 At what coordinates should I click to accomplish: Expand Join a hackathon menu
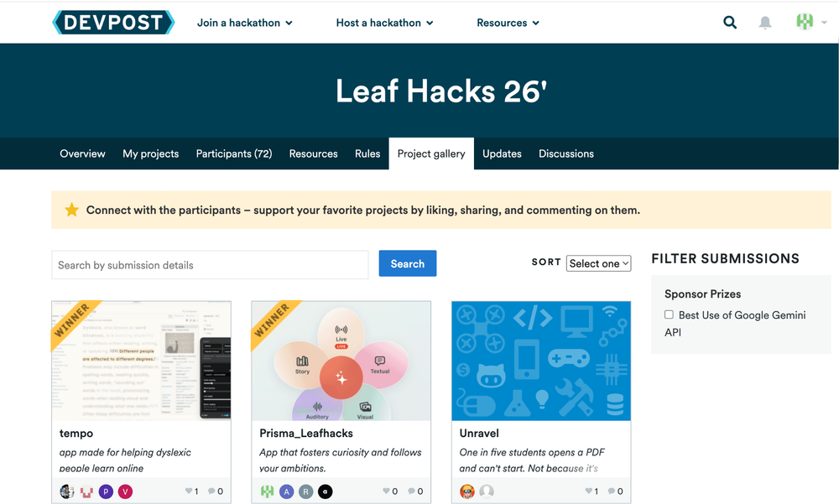244,23
